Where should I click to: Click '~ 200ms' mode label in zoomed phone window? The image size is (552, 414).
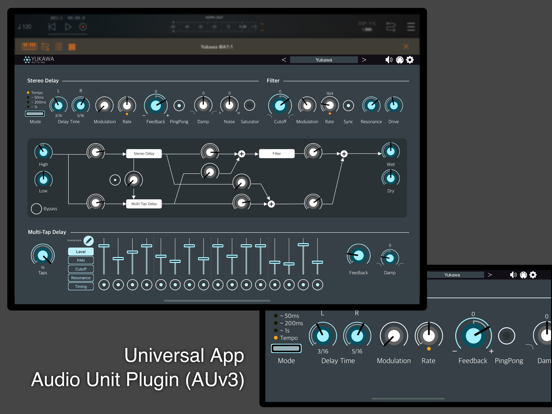click(x=291, y=323)
